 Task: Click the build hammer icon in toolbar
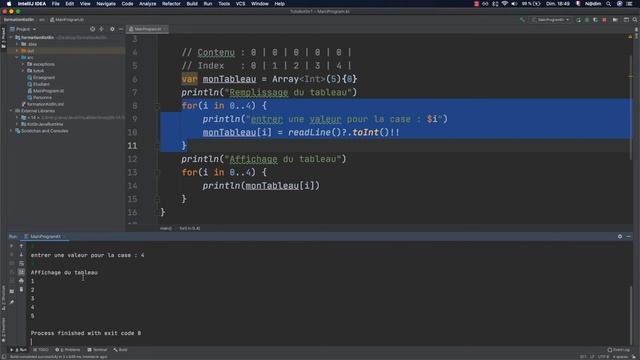[522, 20]
